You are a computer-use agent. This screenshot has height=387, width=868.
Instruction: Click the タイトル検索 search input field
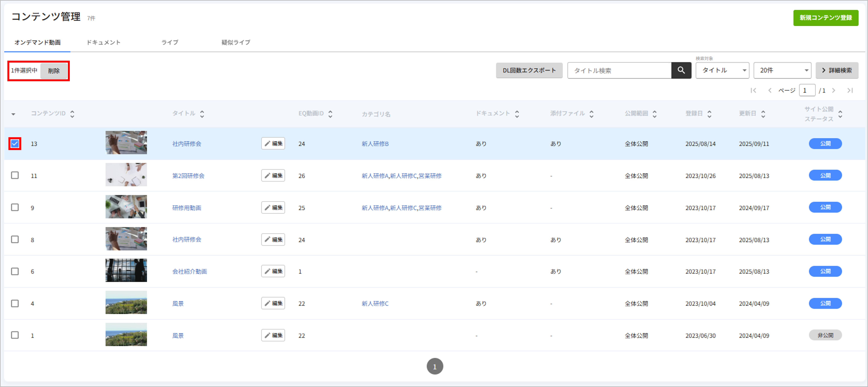(x=619, y=70)
